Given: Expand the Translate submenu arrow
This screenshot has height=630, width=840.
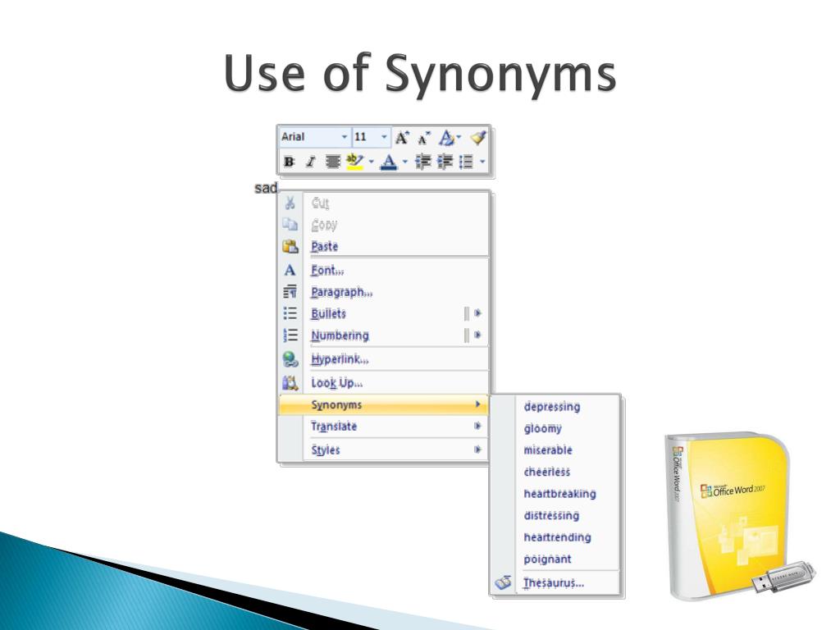Looking at the screenshot, I should click(x=477, y=426).
